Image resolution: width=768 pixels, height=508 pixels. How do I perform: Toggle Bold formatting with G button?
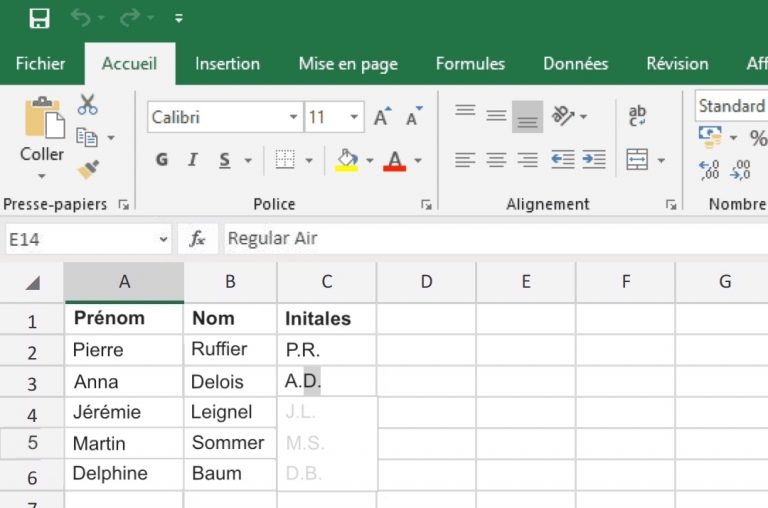click(x=162, y=160)
